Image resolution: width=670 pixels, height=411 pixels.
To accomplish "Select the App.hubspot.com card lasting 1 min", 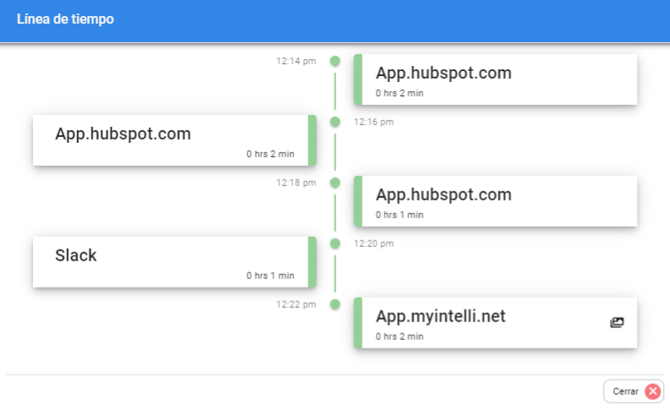I will point(497,201).
